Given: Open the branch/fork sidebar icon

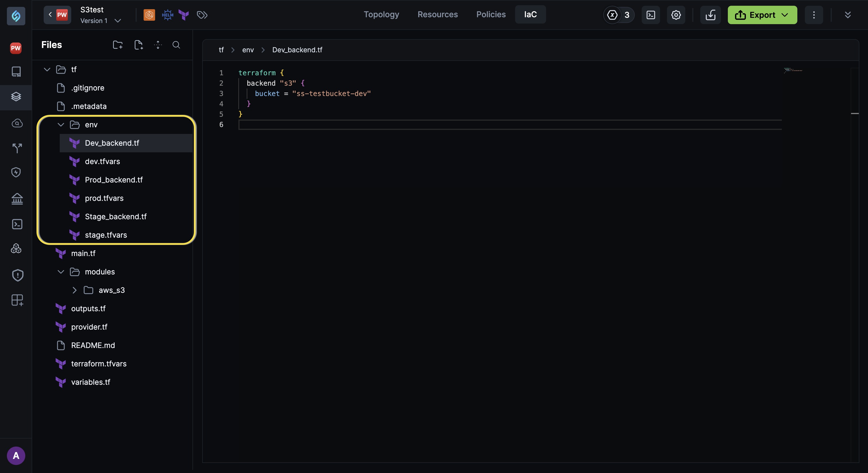Looking at the screenshot, I should tap(17, 148).
